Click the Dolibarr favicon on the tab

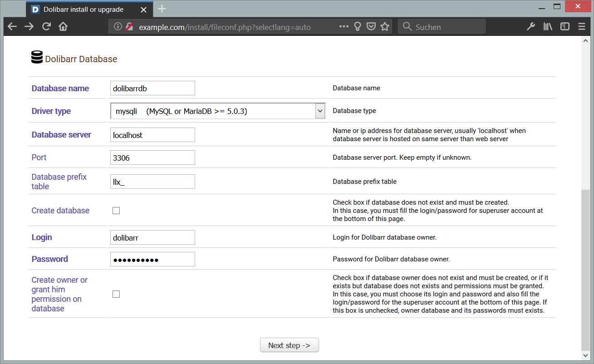pos(35,9)
